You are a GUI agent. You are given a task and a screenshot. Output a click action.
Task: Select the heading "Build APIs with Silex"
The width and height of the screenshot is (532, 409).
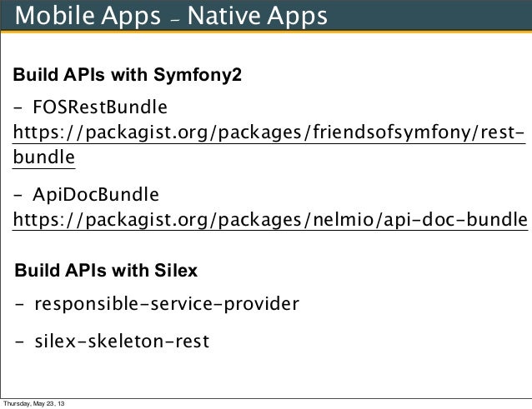[106, 271]
